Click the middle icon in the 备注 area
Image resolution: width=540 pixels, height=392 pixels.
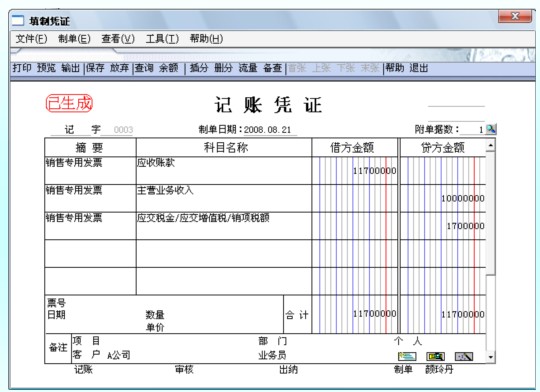coord(435,356)
